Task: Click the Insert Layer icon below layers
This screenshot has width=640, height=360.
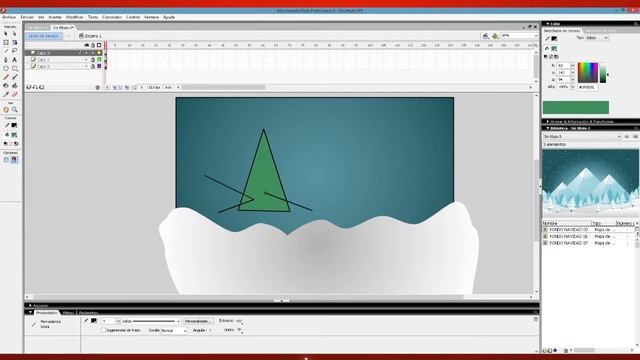Action: click(29, 87)
